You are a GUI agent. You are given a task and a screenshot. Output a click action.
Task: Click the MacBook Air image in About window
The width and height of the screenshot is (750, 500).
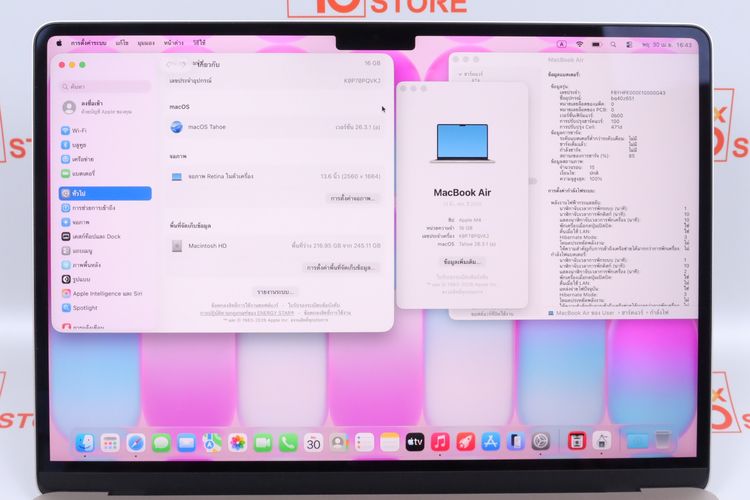point(462,143)
